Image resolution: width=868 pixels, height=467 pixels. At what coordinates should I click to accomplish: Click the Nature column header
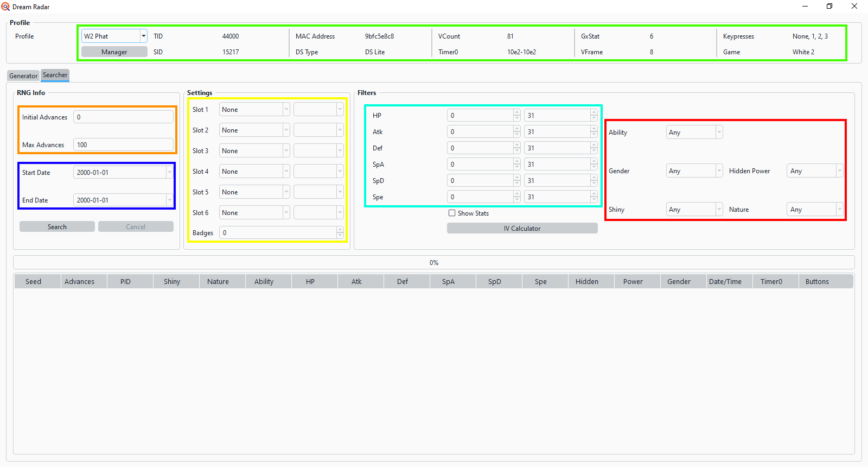point(222,282)
